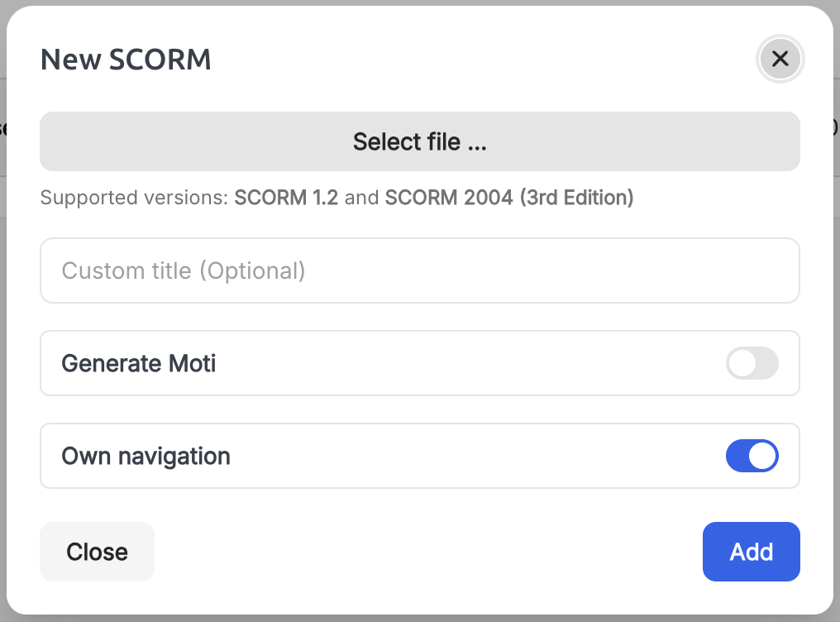
Task: Click the Supported versions info text
Action: point(337,198)
